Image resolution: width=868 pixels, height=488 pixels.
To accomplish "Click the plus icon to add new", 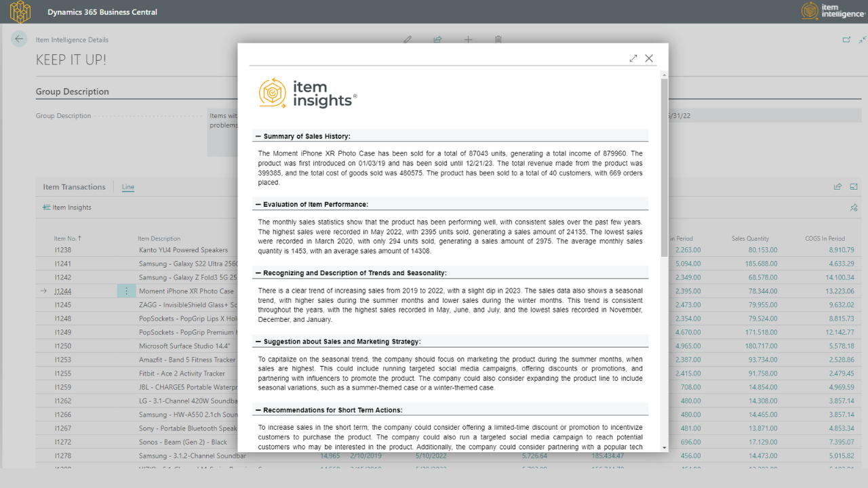I will point(468,40).
